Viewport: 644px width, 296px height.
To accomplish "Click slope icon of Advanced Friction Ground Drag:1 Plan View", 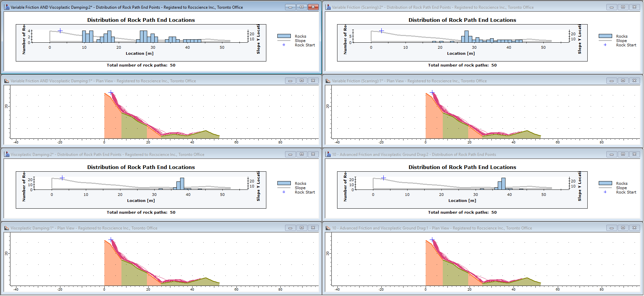I will (328, 228).
